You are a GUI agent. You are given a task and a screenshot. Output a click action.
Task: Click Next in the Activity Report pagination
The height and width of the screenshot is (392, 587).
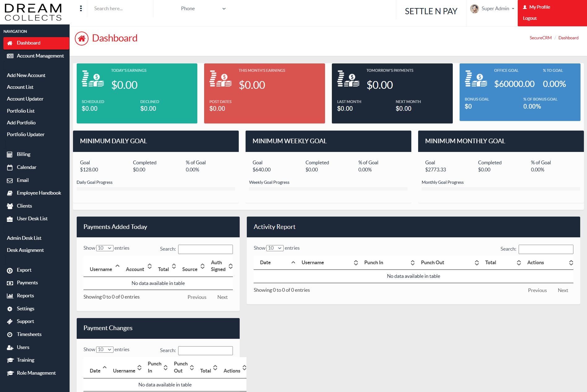click(563, 290)
